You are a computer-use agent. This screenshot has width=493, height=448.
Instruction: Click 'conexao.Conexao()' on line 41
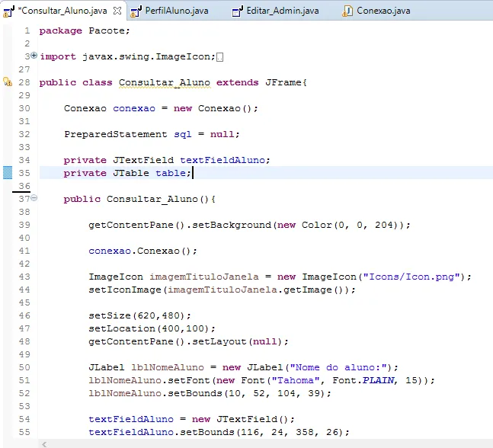(x=140, y=251)
